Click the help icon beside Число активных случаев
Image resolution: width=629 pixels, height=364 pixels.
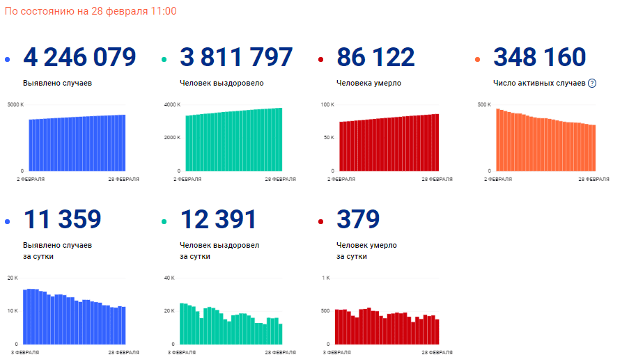click(x=592, y=84)
